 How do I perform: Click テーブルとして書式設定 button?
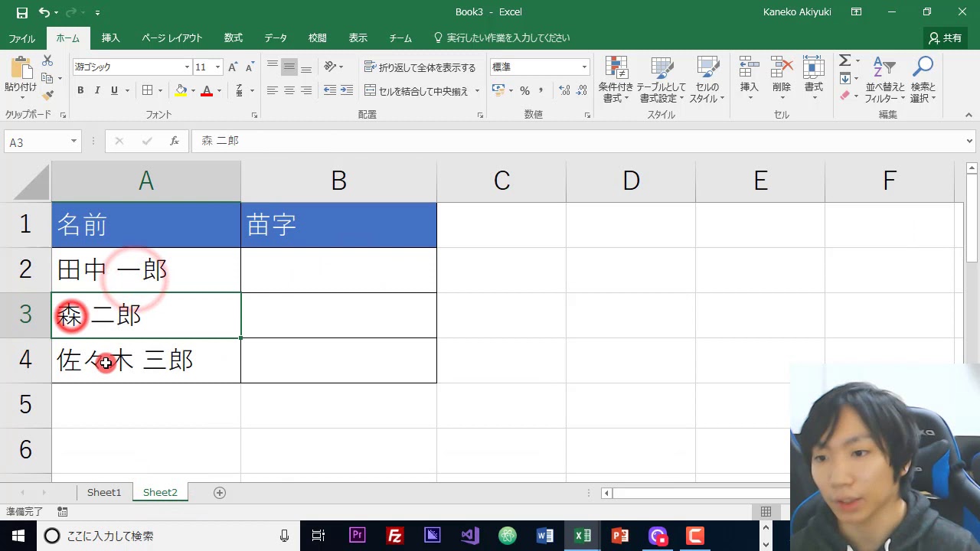(x=661, y=79)
